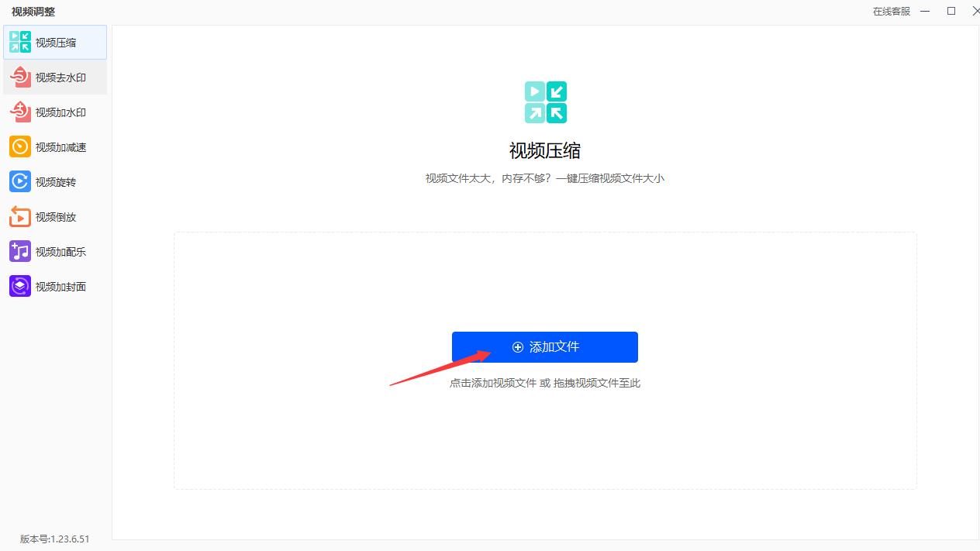Screen dimensions: 980x551
Task: Click the plus icon inside 添加文件 button
Action: pyautogui.click(x=517, y=346)
